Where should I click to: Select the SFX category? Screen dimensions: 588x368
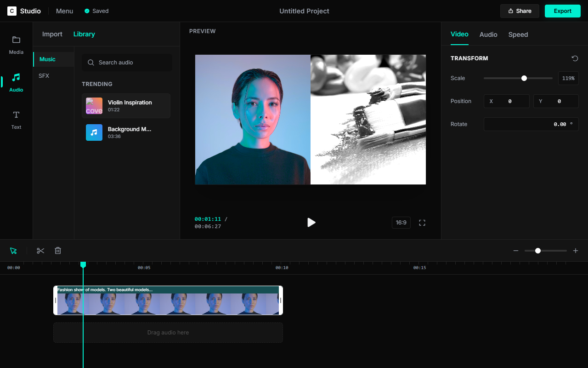click(x=44, y=76)
